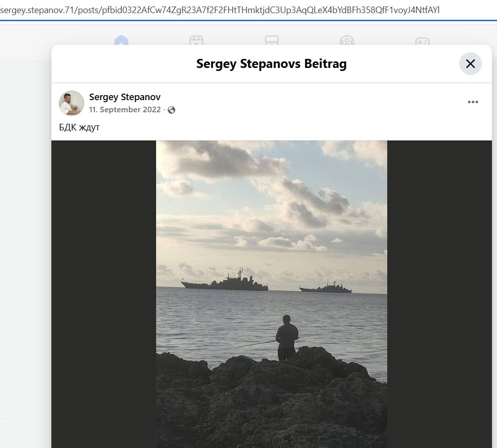The image size is (497, 448).
Task: Click the browser address bar URL
Action: pyautogui.click(x=220, y=10)
